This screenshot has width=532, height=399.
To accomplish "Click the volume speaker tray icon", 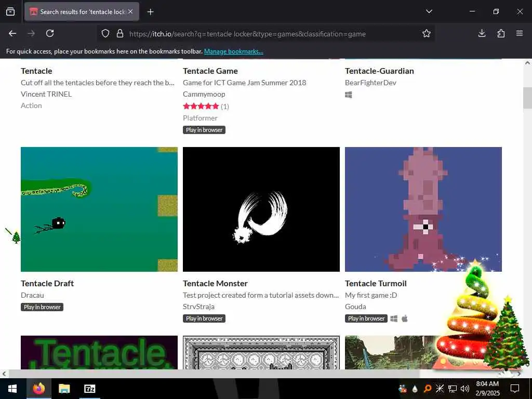I will [464, 389].
